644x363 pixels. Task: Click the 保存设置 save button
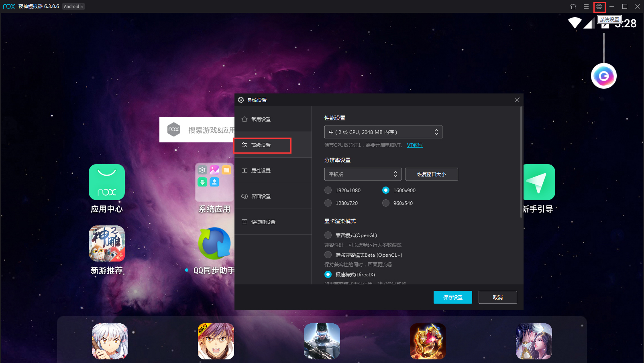click(452, 297)
